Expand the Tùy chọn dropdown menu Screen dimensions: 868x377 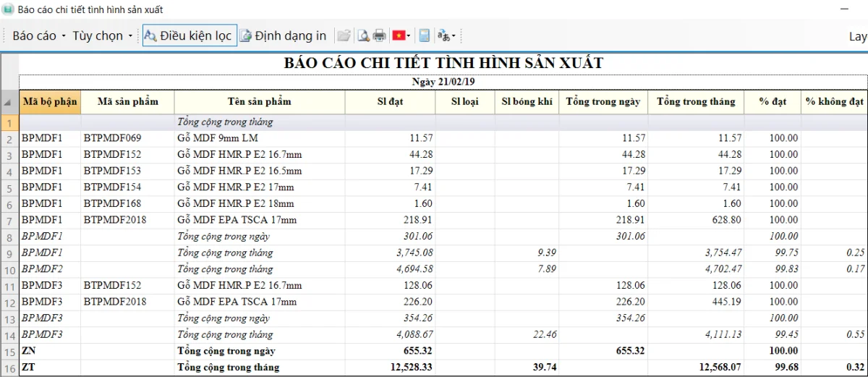click(102, 35)
